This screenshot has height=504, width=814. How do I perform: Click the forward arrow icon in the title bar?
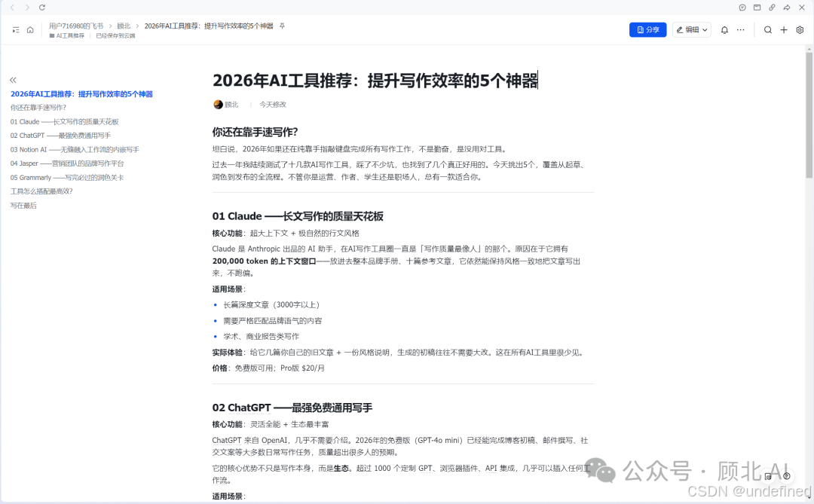(x=786, y=8)
